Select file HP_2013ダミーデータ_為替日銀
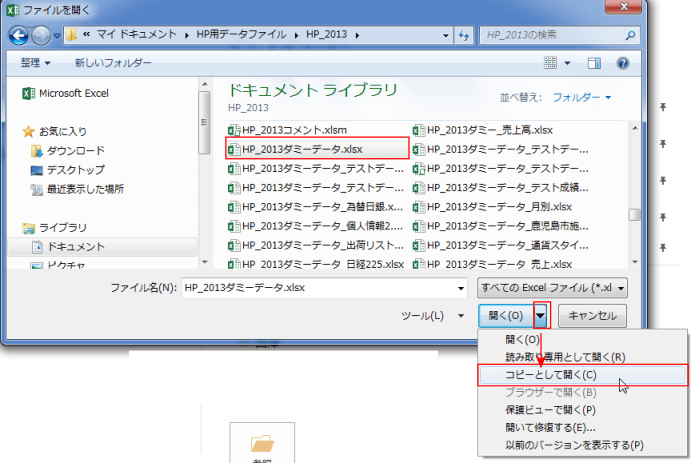The width and height of the screenshot is (691, 463). pos(315,207)
